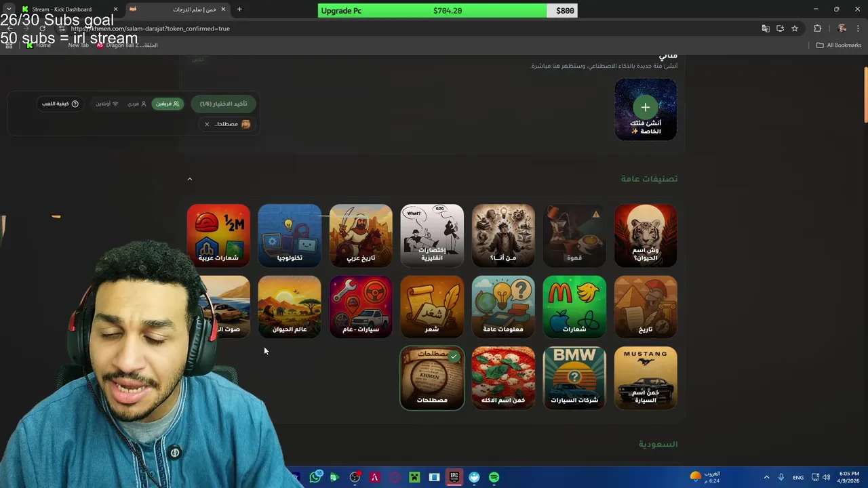Screen dimensions: 868x488
Task: Deselect the checked مصطلحات category tile
Action: pyautogui.click(x=432, y=378)
